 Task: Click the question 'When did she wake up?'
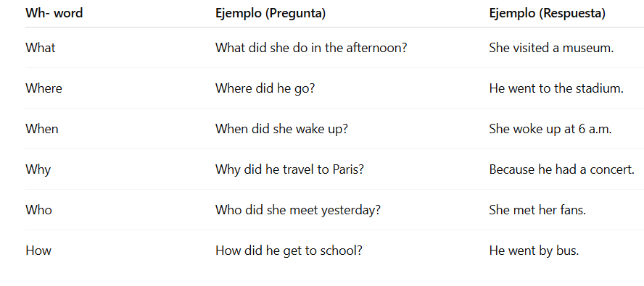pyautogui.click(x=281, y=130)
